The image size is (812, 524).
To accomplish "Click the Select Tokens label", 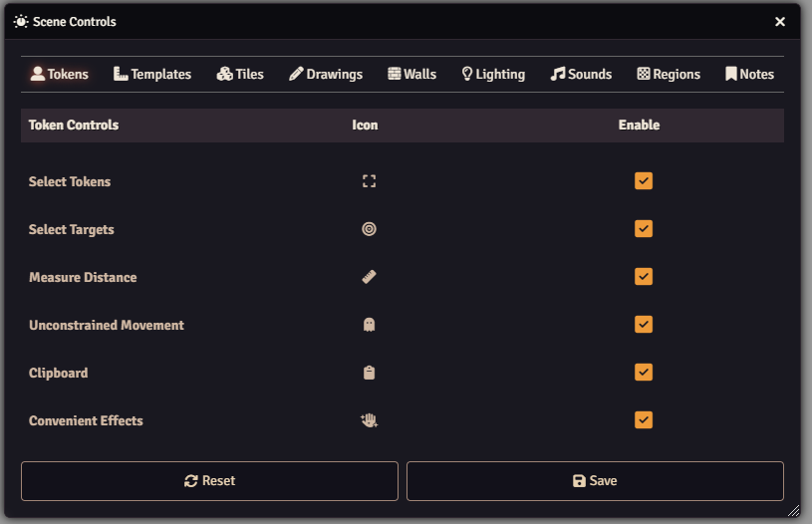I will coord(70,181).
